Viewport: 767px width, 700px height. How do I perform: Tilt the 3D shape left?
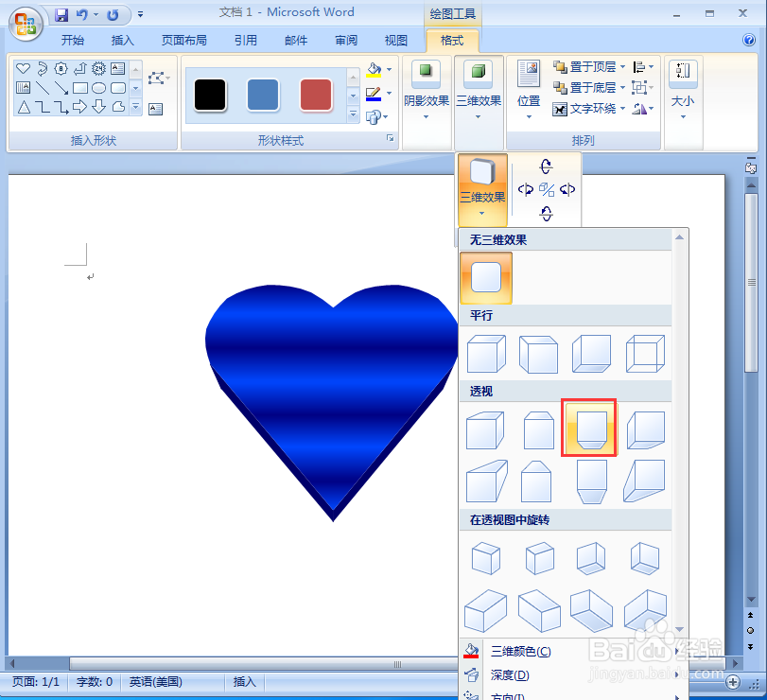[525, 189]
